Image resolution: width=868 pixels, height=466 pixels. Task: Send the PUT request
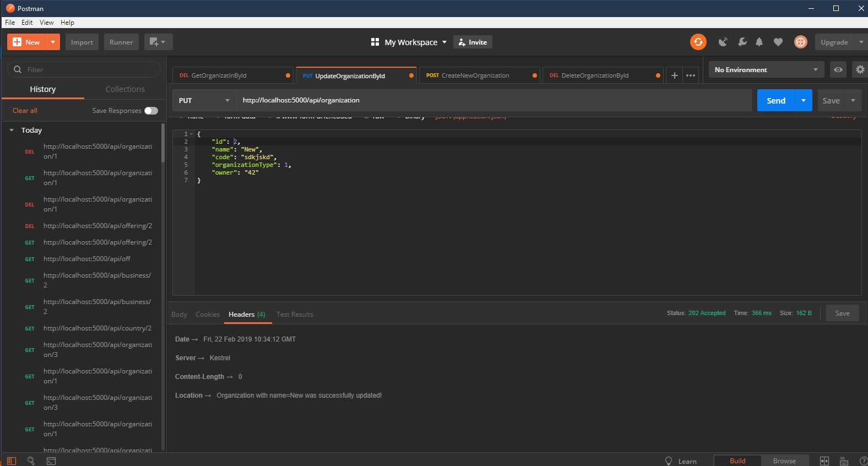[x=776, y=100]
